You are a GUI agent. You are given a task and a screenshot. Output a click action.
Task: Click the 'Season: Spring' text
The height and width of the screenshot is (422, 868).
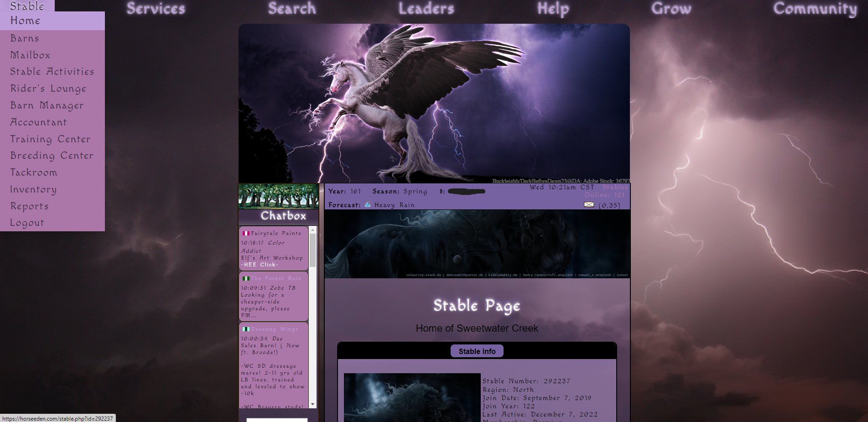tap(400, 191)
